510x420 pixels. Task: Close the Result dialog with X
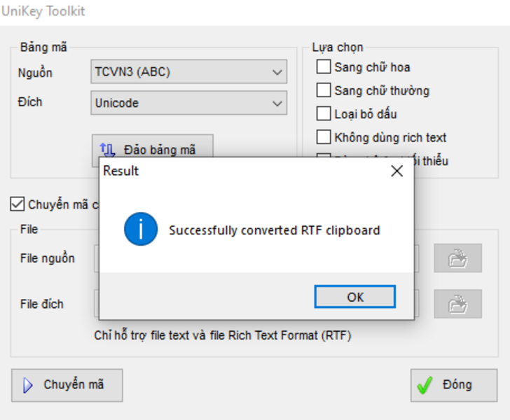397,171
